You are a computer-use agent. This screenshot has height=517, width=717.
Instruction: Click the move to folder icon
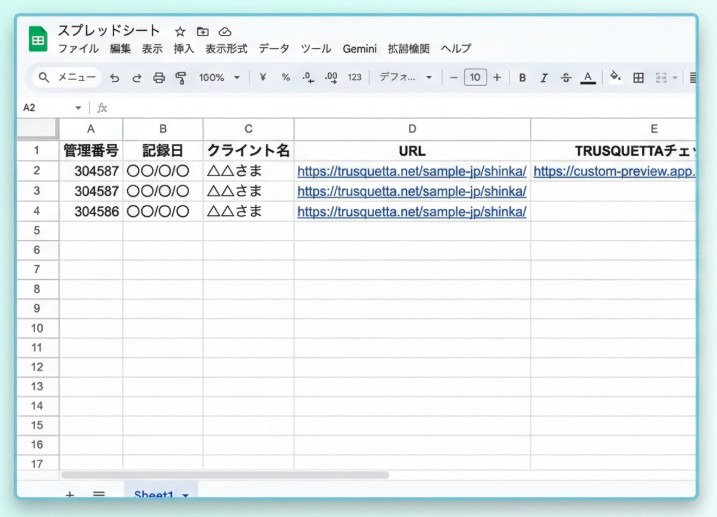point(203,32)
